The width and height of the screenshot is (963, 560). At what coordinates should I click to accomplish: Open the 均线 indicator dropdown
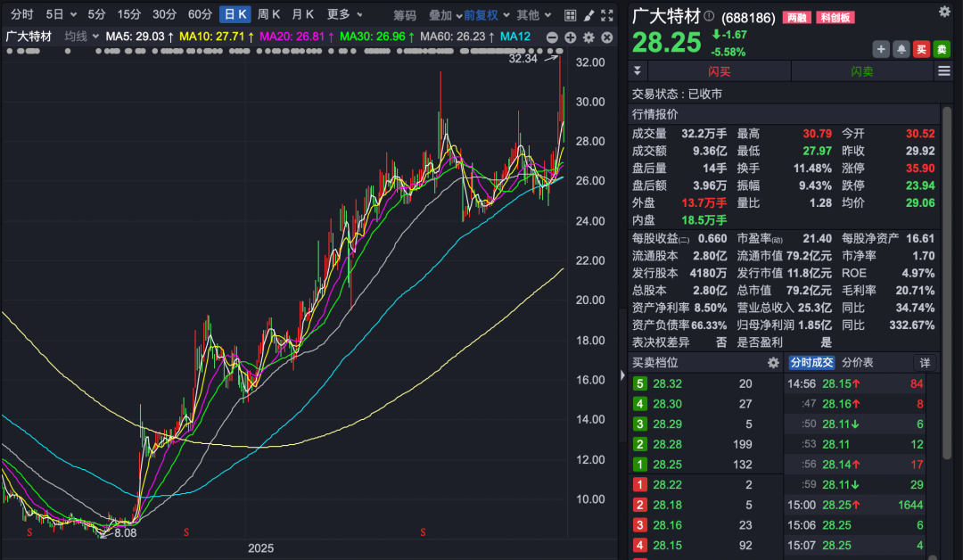click(81, 37)
